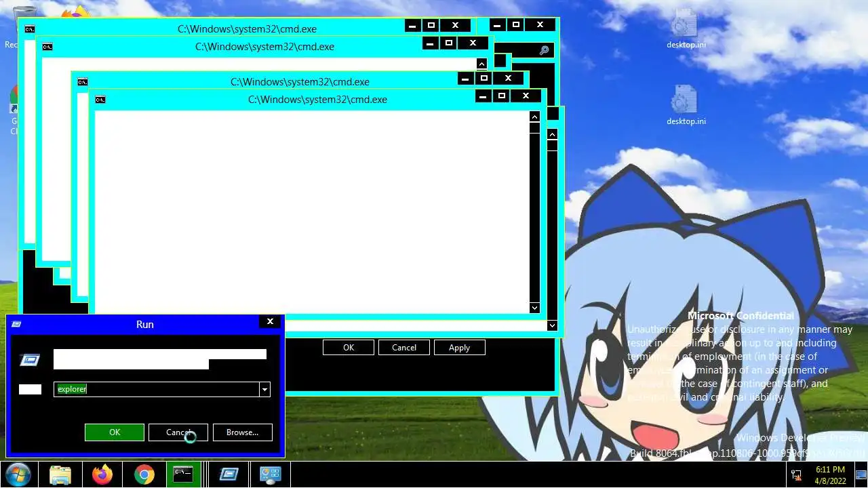Click Apply in the background dialog
The height and width of the screenshot is (488, 868).
459,348
